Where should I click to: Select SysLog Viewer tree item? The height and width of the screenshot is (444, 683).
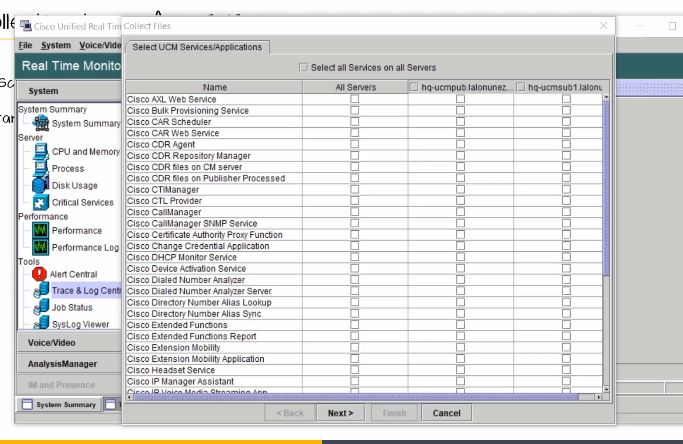pyautogui.click(x=80, y=324)
